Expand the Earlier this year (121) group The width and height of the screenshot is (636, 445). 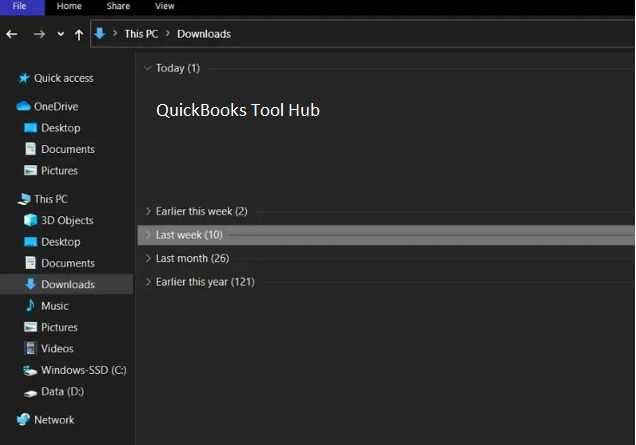point(148,282)
